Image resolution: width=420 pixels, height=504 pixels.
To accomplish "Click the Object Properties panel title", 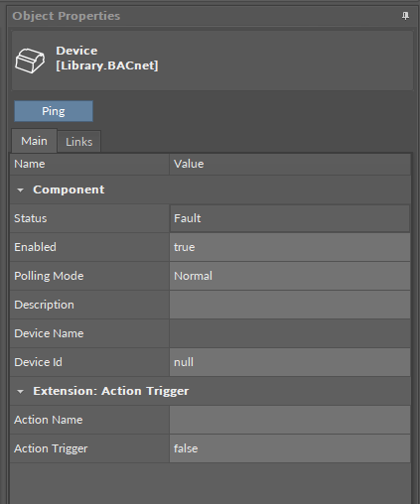I will tap(67, 16).
